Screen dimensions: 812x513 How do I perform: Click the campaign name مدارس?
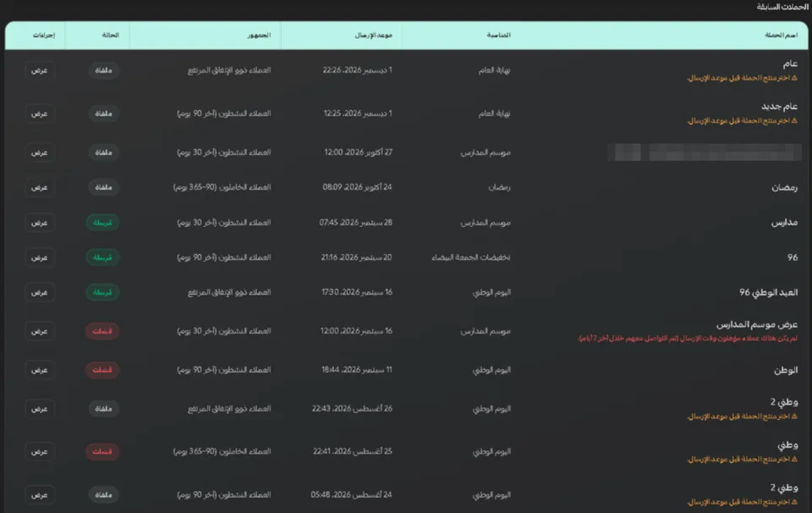click(785, 223)
